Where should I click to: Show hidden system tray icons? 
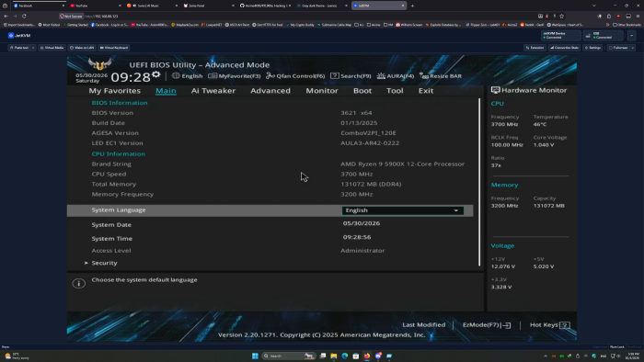coord(546,356)
